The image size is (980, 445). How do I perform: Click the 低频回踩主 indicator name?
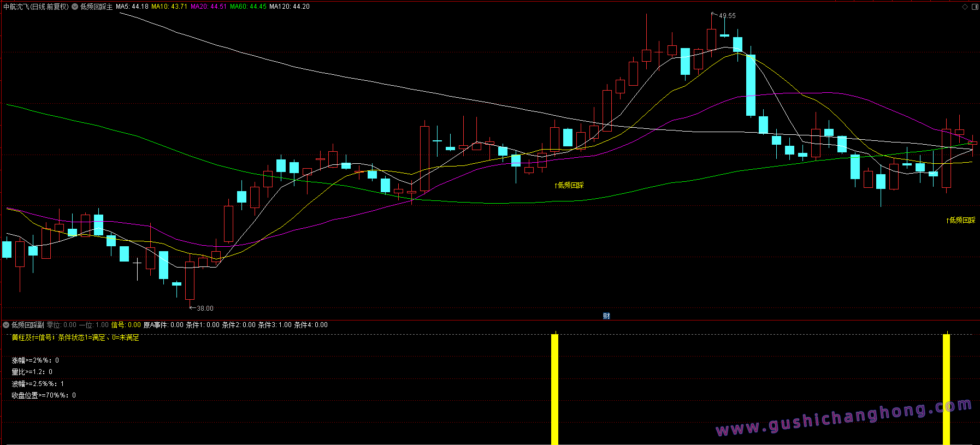[x=96, y=7]
